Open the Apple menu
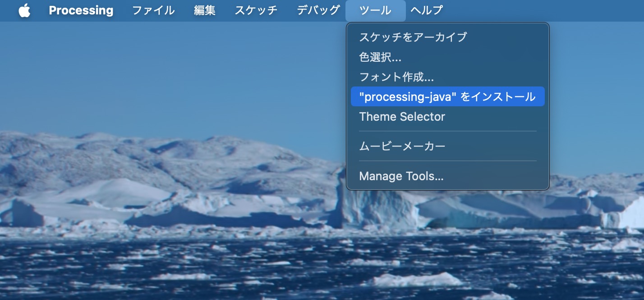Viewport: 644px width, 300px height. 24,10
